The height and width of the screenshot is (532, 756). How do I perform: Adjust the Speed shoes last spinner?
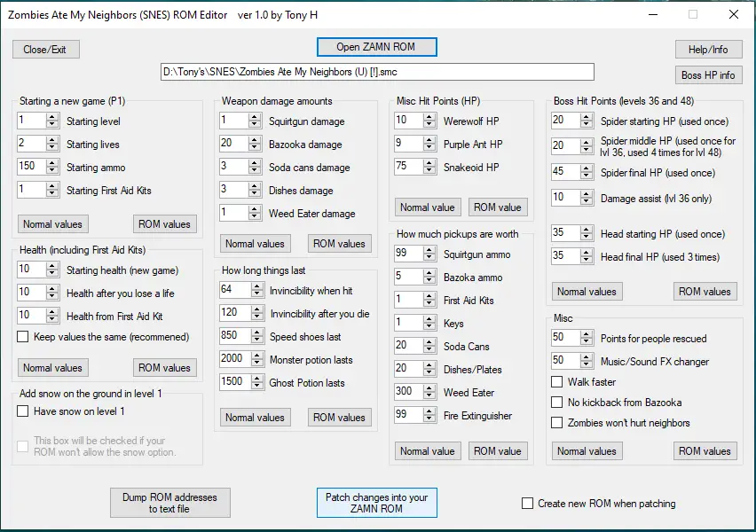(x=257, y=336)
